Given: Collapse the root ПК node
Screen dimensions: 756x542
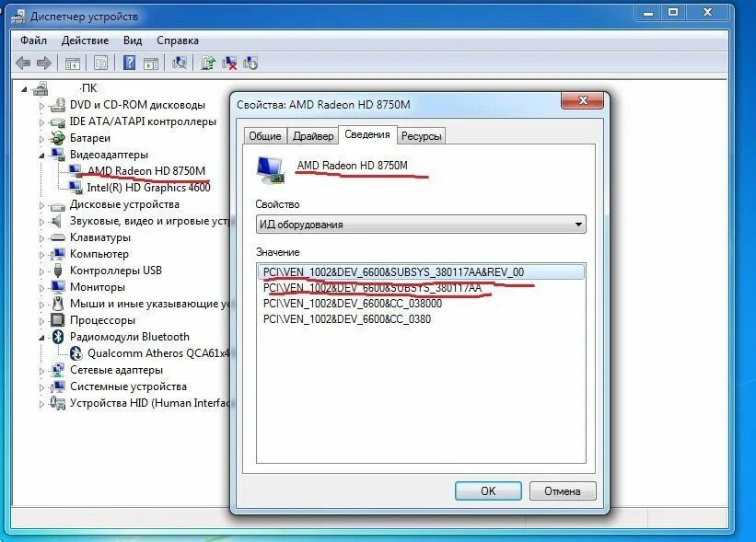Looking at the screenshot, I should pos(24,89).
